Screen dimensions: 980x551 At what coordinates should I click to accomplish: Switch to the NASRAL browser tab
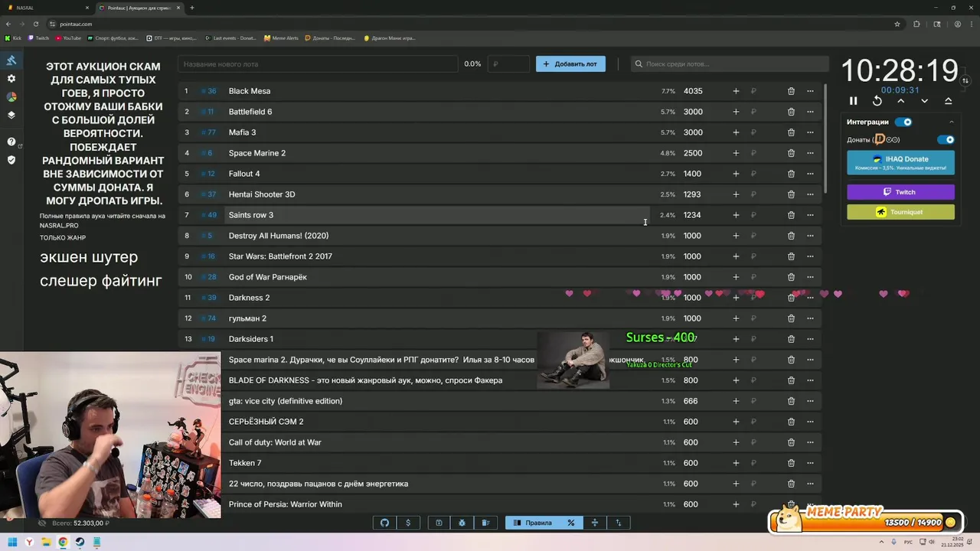click(x=48, y=8)
